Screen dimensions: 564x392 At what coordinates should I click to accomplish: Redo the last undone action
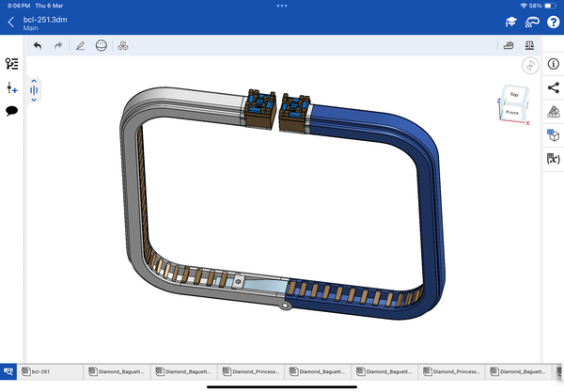tap(58, 45)
